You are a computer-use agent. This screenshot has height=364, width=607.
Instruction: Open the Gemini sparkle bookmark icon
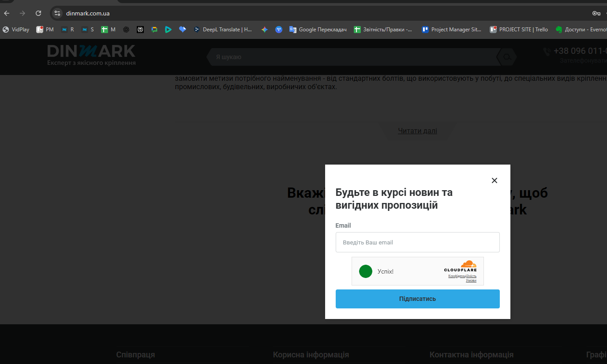264,30
